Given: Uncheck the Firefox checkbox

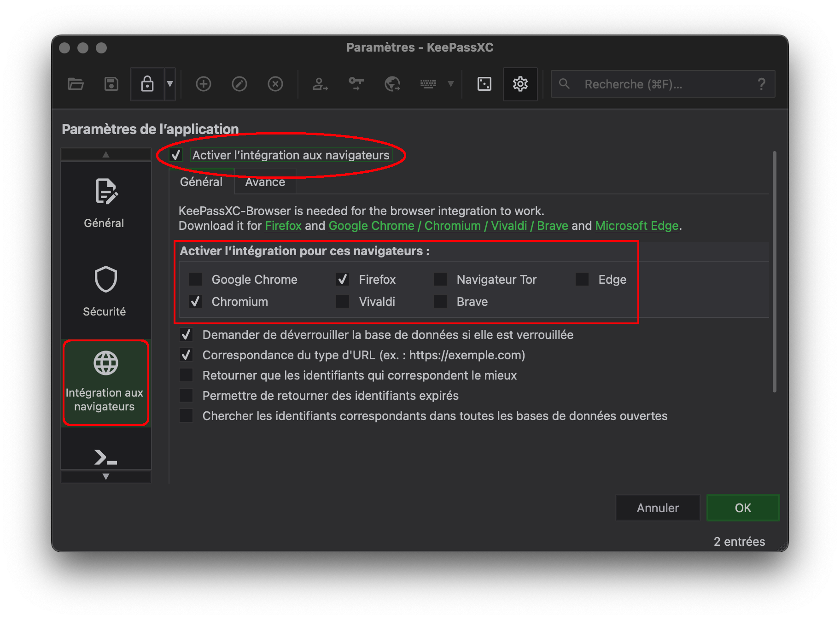Looking at the screenshot, I should pos(343,279).
